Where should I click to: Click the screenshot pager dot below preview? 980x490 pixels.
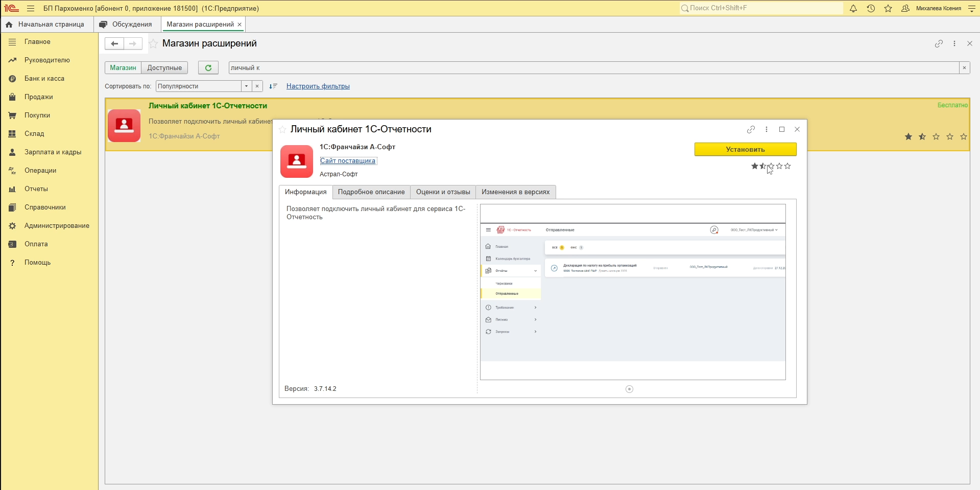click(x=629, y=389)
